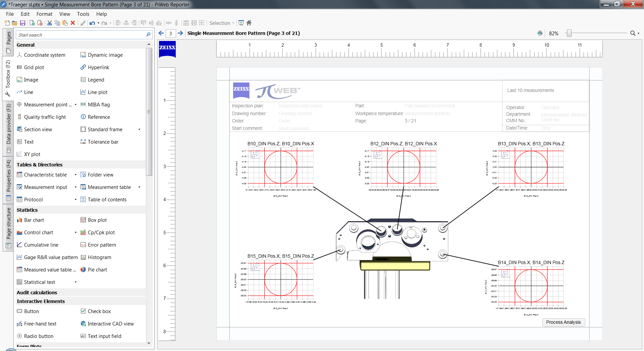Insert a Pie chart
Screen dimensions: 644x351
[97, 269]
